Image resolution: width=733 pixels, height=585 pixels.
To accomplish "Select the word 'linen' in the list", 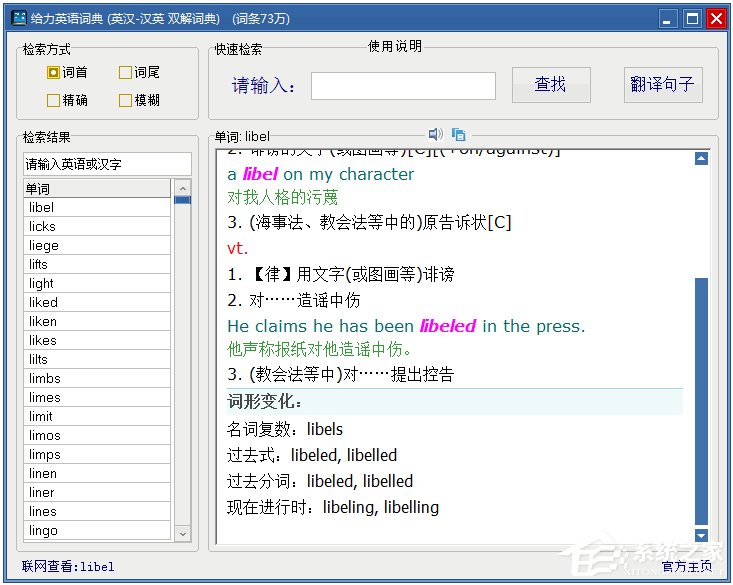I will point(97,473).
